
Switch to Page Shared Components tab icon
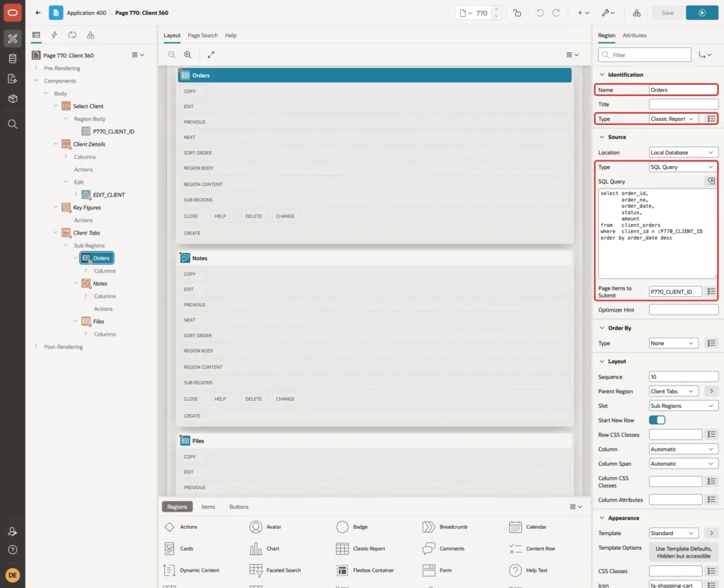tap(90, 35)
